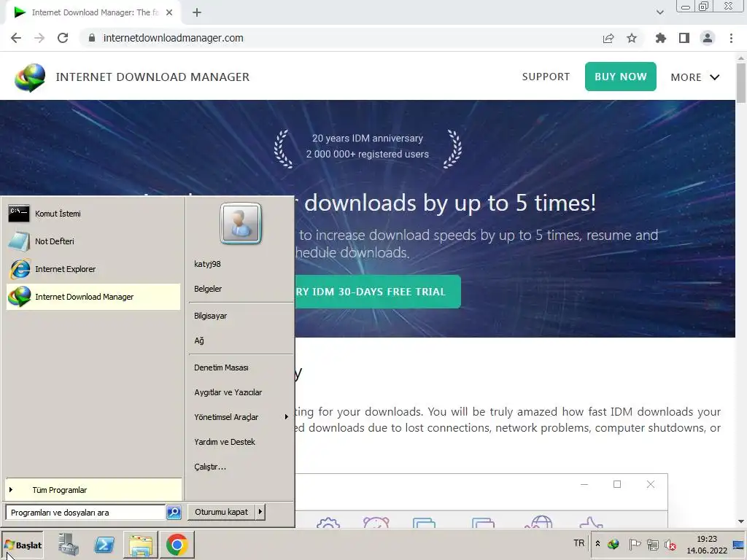Viewport: 747px width, 560px height.
Task: Open Chrome extensions puzzle icon
Action: (661, 38)
